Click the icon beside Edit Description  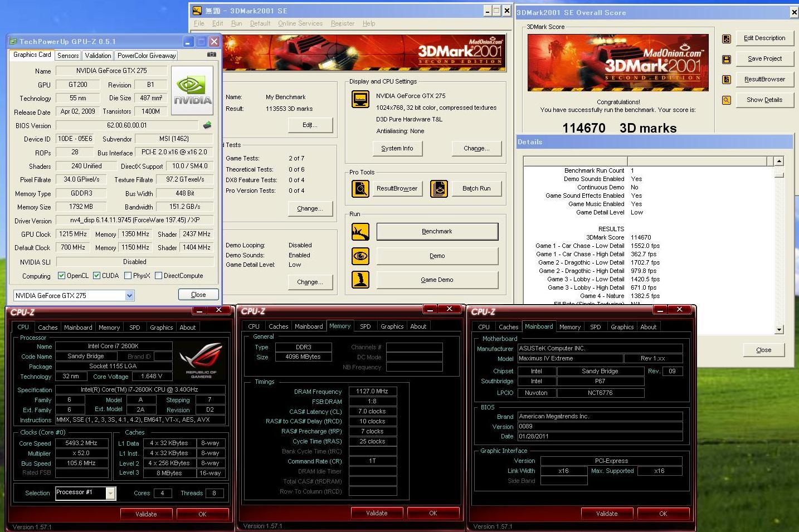[727, 38]
